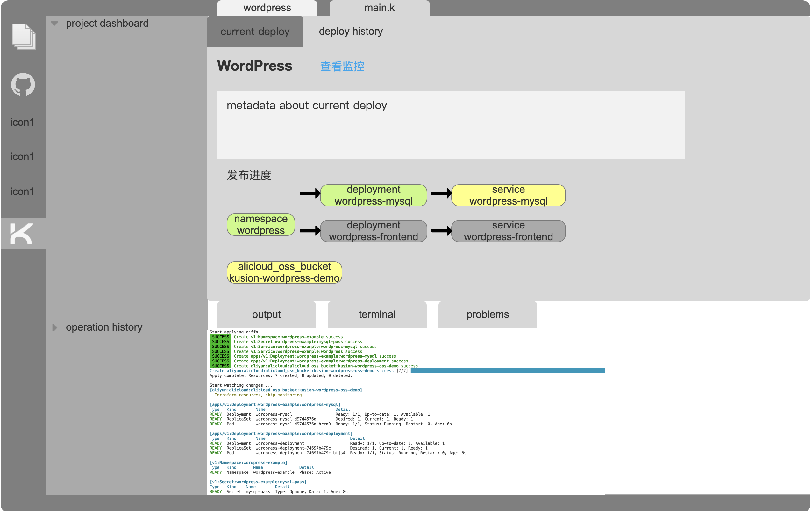The width and height of the screenshot is (812, 511).
Task: Click the operation history label
Action: [104, 327]
